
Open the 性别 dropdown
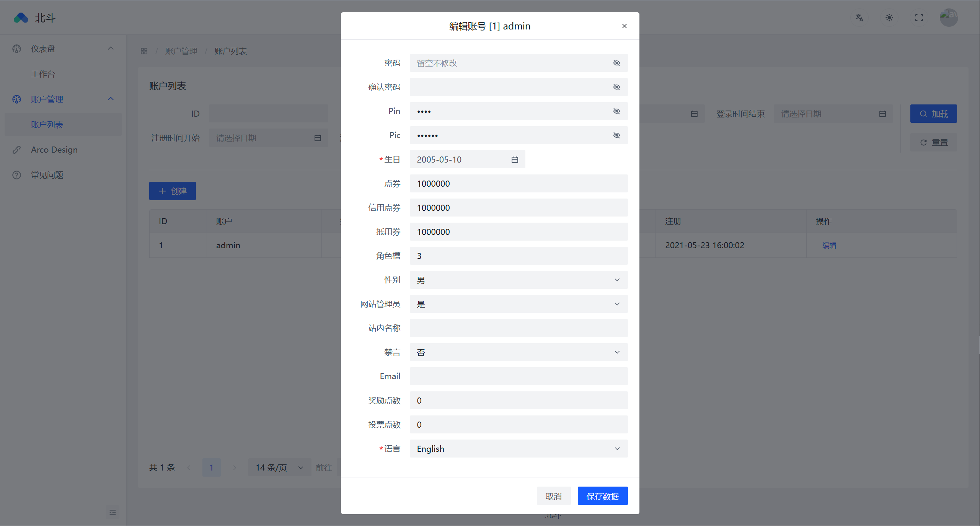[x=518, y=280]
